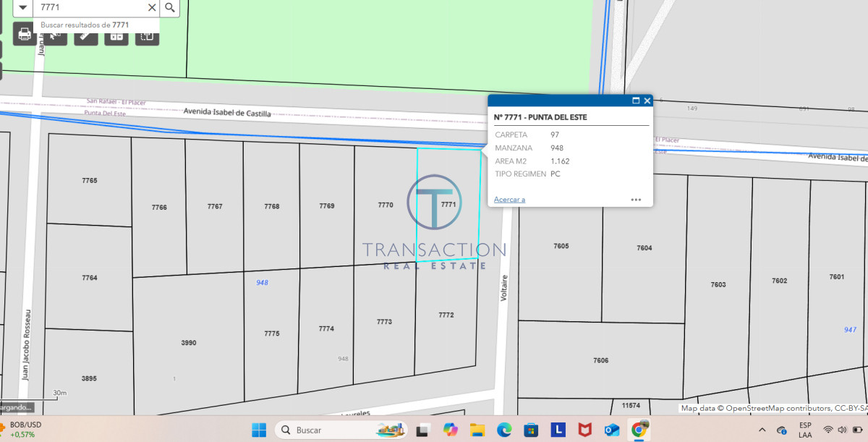Viewport: 868px width, 442px height.
Task: Select parcel 7602 on the map
Action: click(780, 281)
